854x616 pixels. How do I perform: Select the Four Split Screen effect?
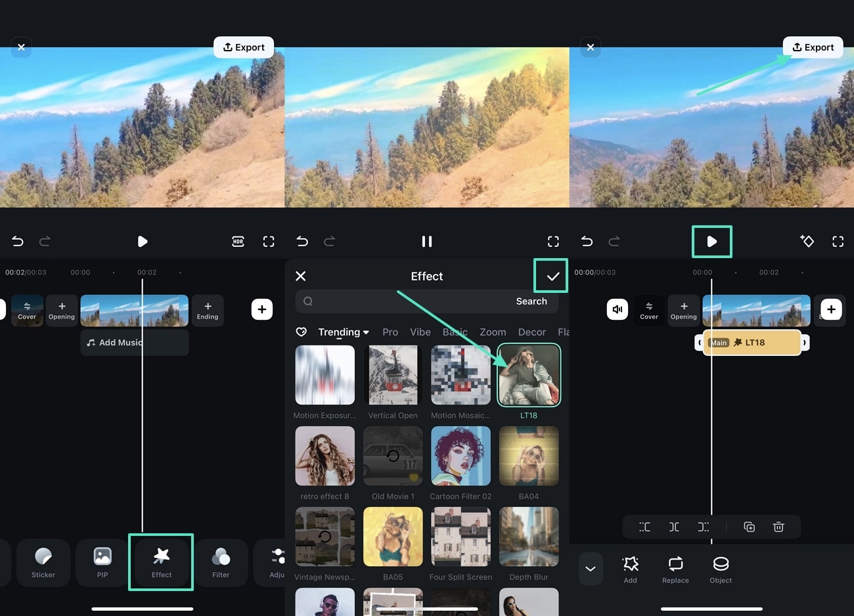[x=461, y=537]
